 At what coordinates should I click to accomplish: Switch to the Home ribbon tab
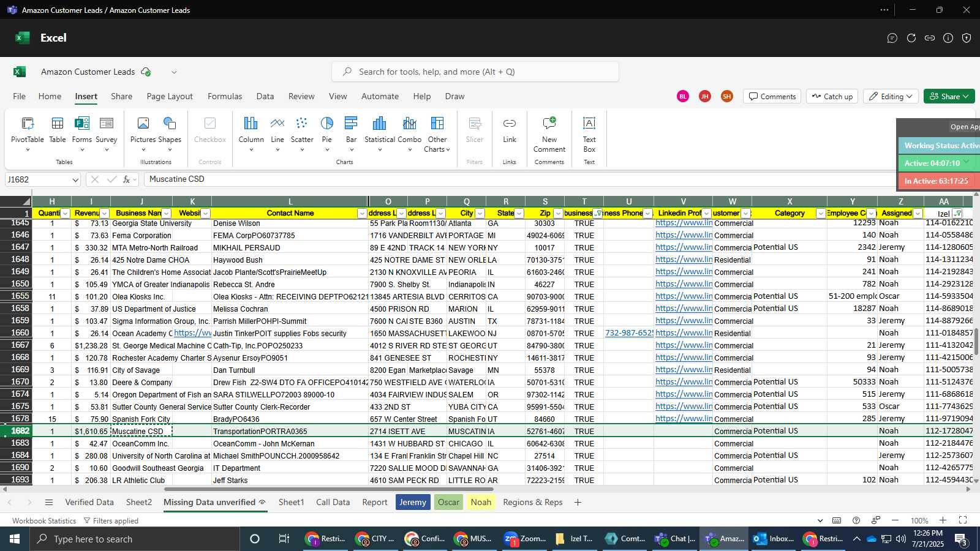pyautogui.click(x=50, y=96)
